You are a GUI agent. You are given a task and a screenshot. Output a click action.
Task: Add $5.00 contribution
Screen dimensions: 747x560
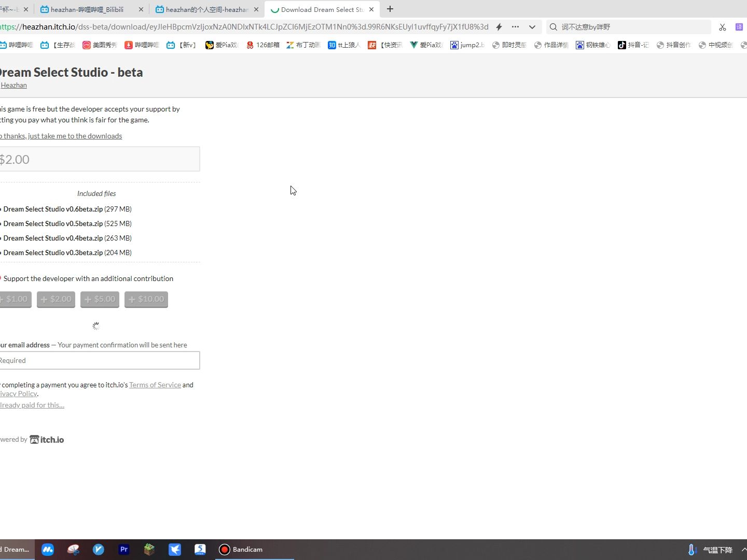coord(100,299)
